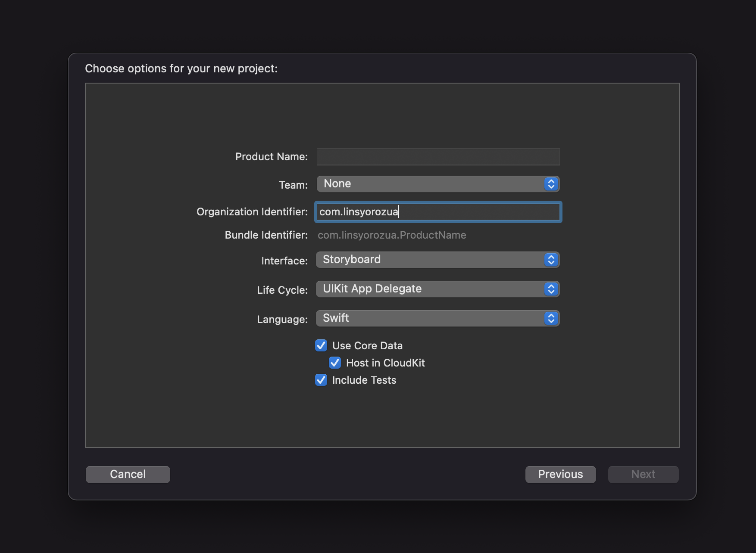
Task: Click the Language popup arrows icon
Action: 551,318
